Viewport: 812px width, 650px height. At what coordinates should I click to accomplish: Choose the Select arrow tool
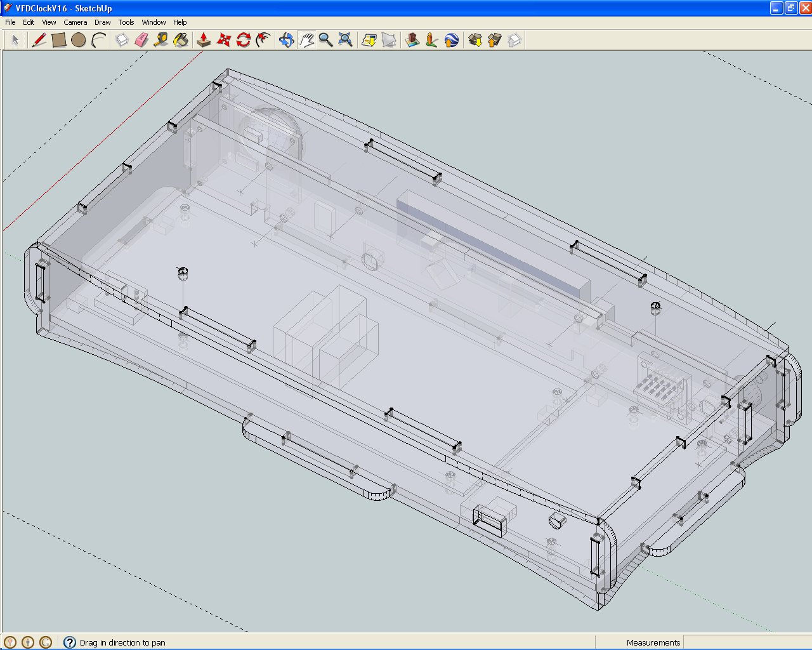[x=16, y=41]
